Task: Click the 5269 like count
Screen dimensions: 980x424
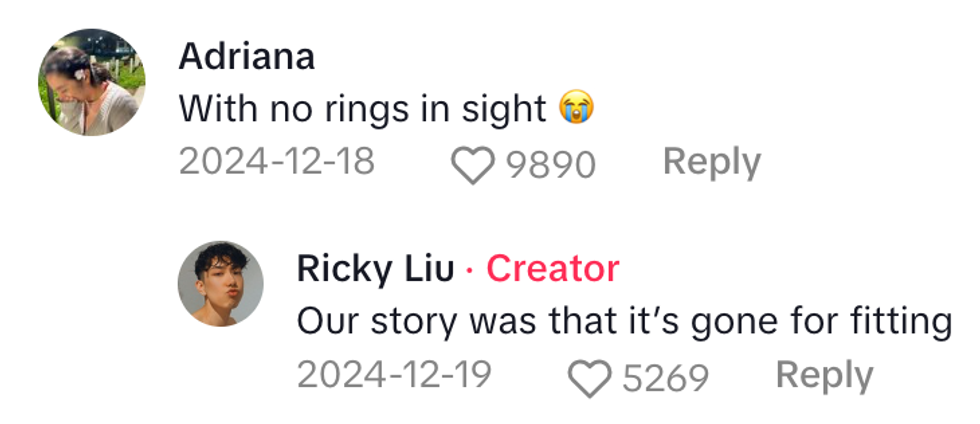Action: 665,377
